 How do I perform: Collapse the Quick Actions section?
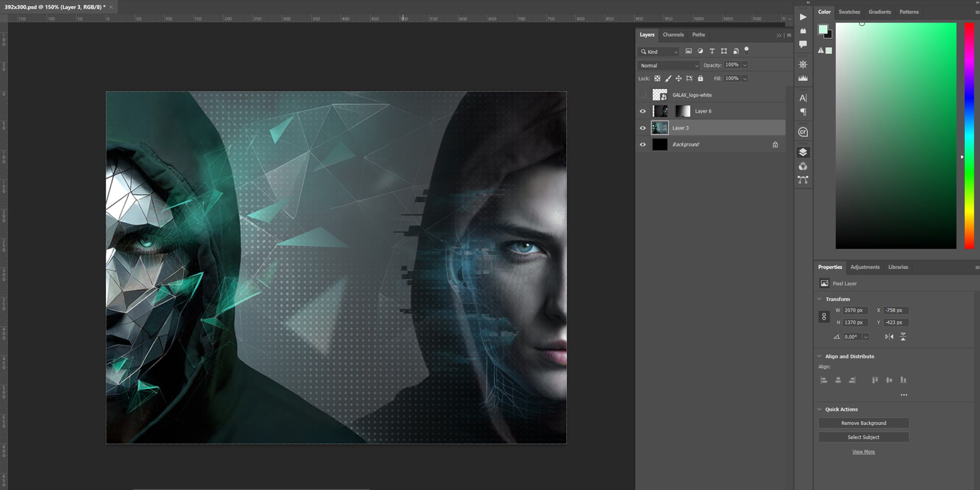pos(820,409)
